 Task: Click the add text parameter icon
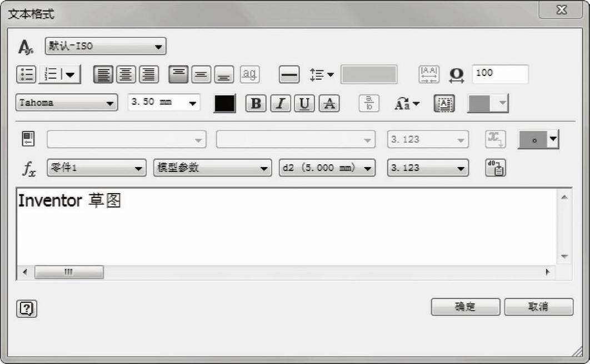pyautogui.click(x=495, y=139)
